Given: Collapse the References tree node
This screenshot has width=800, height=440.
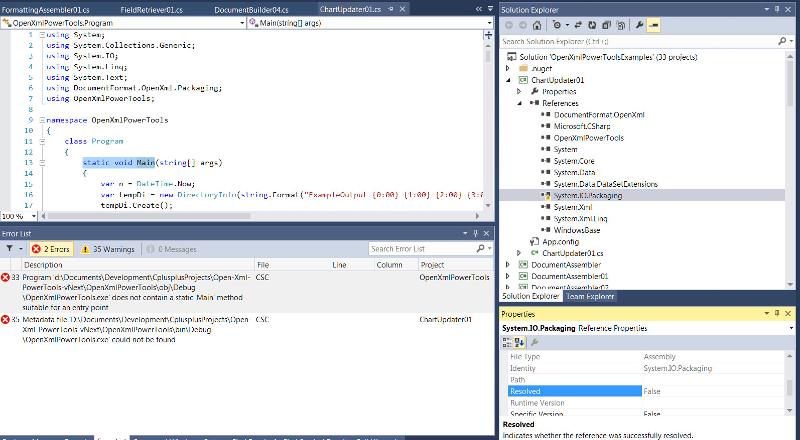Looking at the screenshot, I should tap(520, 103).
